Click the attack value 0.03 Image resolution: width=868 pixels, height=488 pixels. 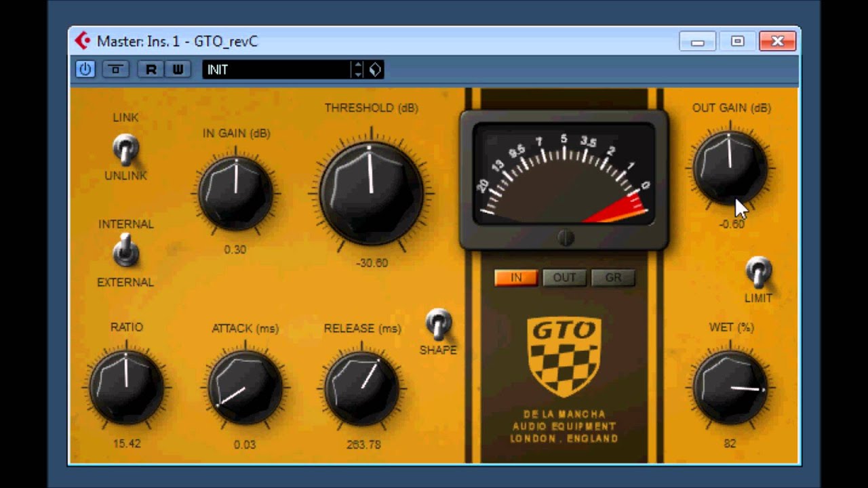point(245,445)
